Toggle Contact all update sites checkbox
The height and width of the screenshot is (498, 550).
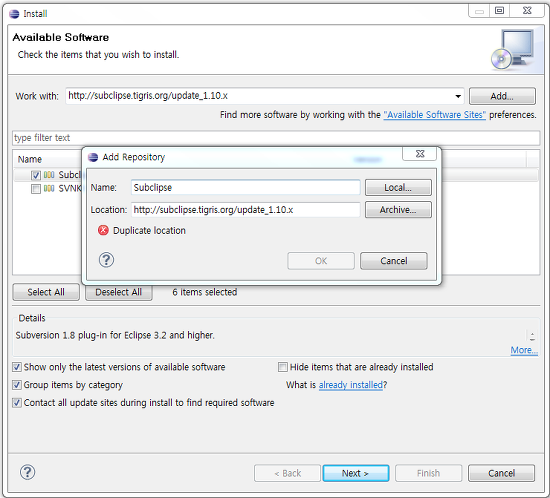click(17, 403)
